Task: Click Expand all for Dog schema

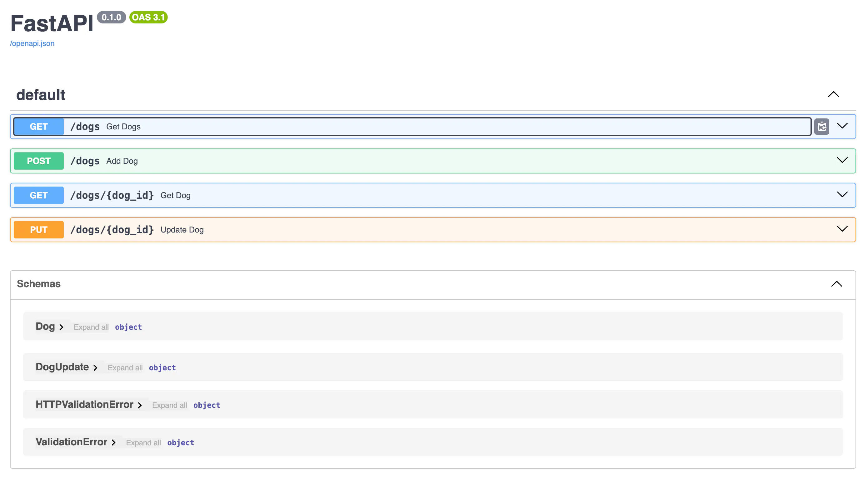Action: (91, 327)
